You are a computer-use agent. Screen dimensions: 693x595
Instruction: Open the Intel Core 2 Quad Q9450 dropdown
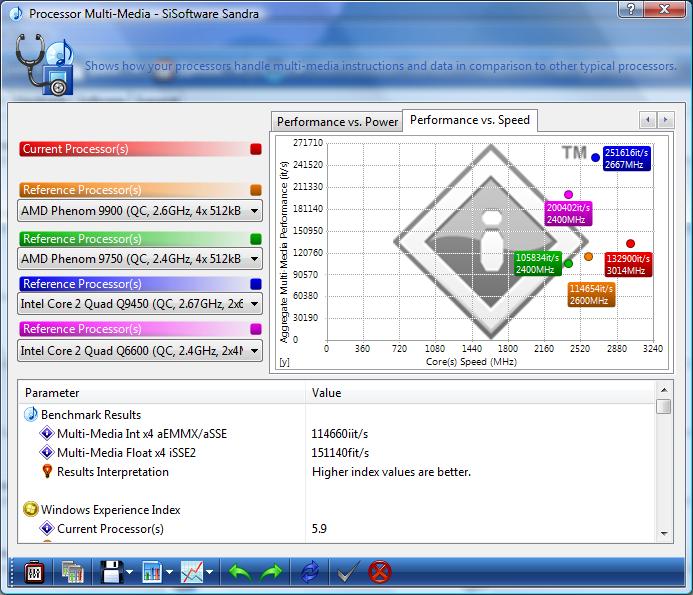point(140,304)
